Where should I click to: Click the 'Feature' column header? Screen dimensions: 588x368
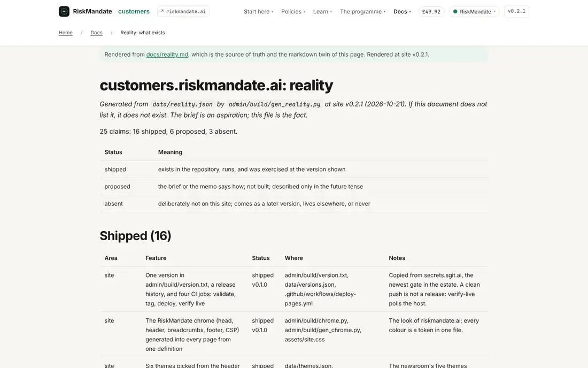pyautogui.click(x=156, y=258)
